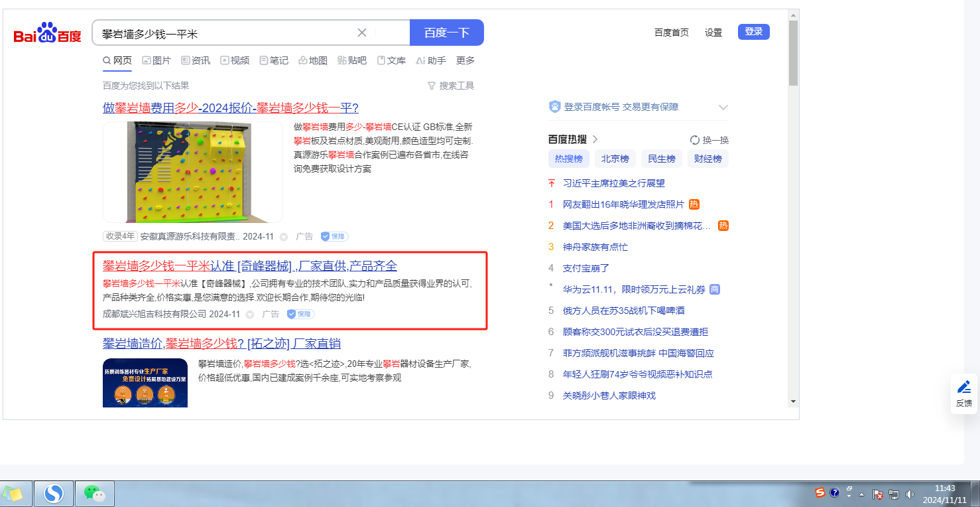Open 华为云11.11 promotion link
980x507 pixels.
(635, 289)
